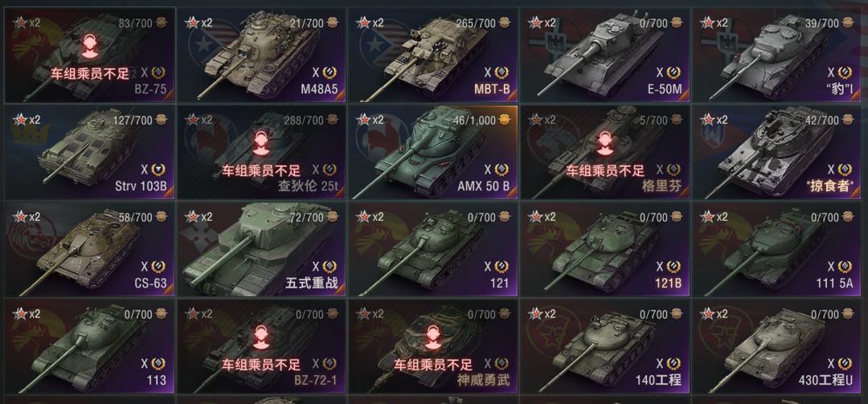Click the crew shortage icon on BZ-75
This screenshot has width=868, height=404.
pos(90,47)
